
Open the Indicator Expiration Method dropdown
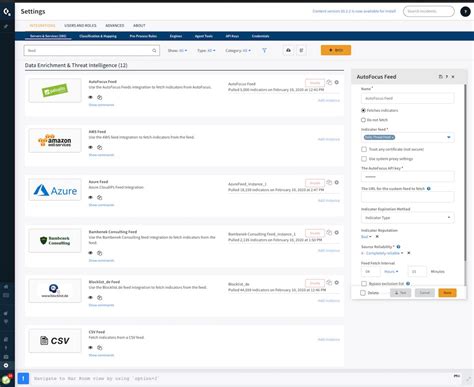click(407, 218)
